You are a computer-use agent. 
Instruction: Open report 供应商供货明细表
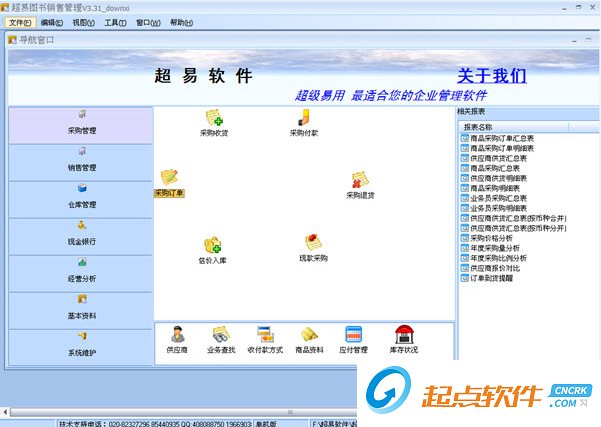pyautogui.click(x=494, y=178)
